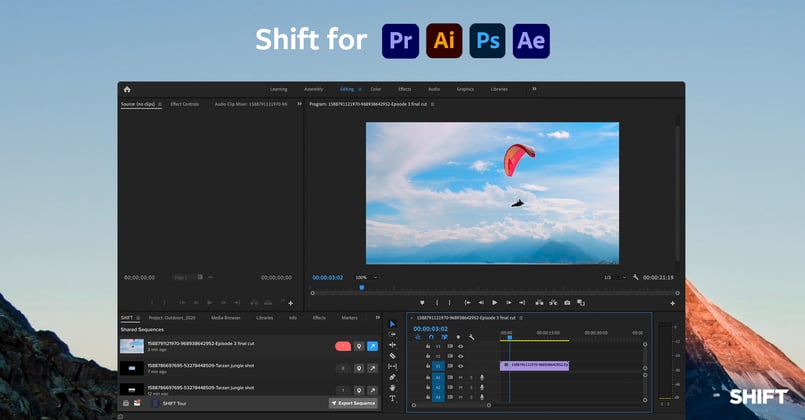The width and height of the screenshot is (805, 420).
Task: Open timeline sequence tab menu
Action: click(x=521, y=318)
